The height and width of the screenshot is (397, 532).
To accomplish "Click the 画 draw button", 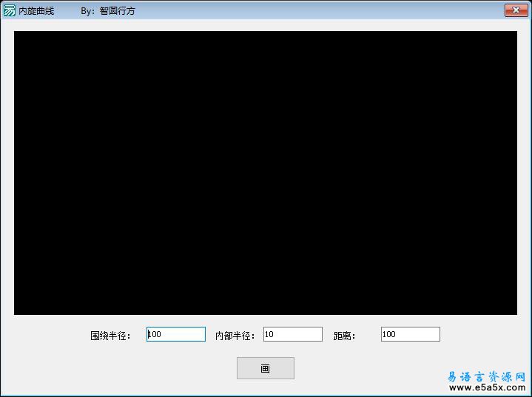I will (266, 368).
